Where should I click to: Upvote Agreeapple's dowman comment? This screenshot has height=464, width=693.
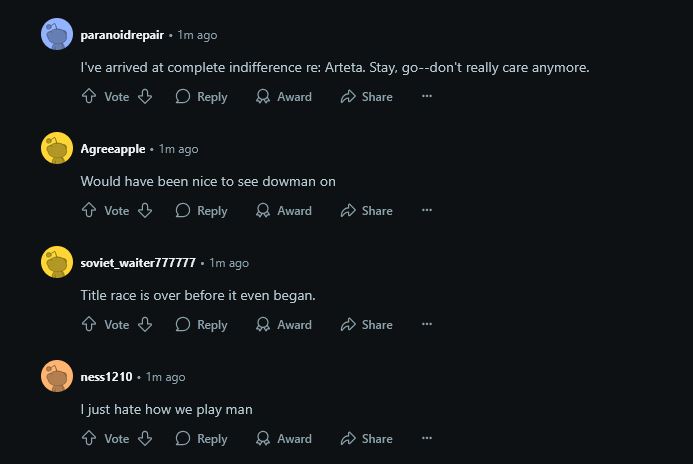(89, 210)
